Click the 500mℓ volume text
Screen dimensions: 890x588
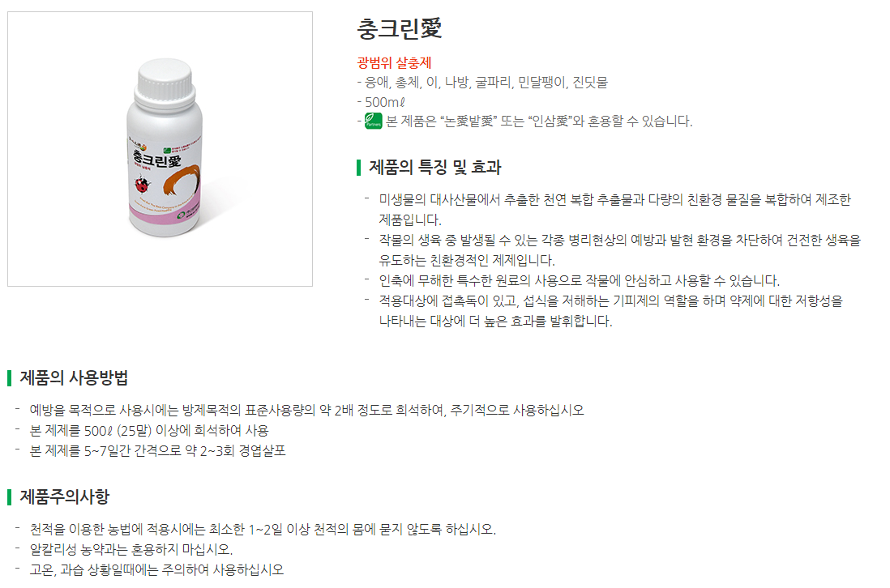(385, 102)
